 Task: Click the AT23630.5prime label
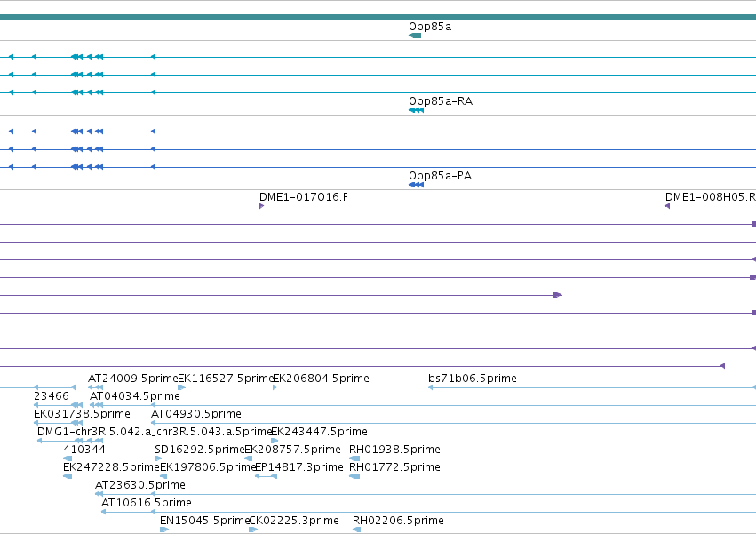[140, 485]
